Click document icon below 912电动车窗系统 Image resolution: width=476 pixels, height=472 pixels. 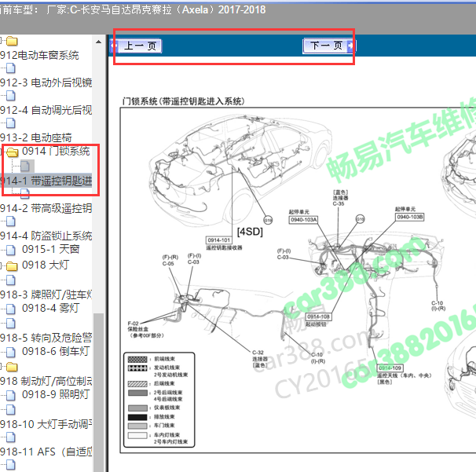click(x=11, y=68)
